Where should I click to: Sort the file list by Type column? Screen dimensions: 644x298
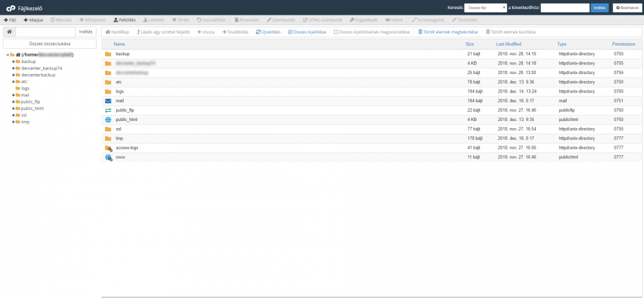coord(562,44)
